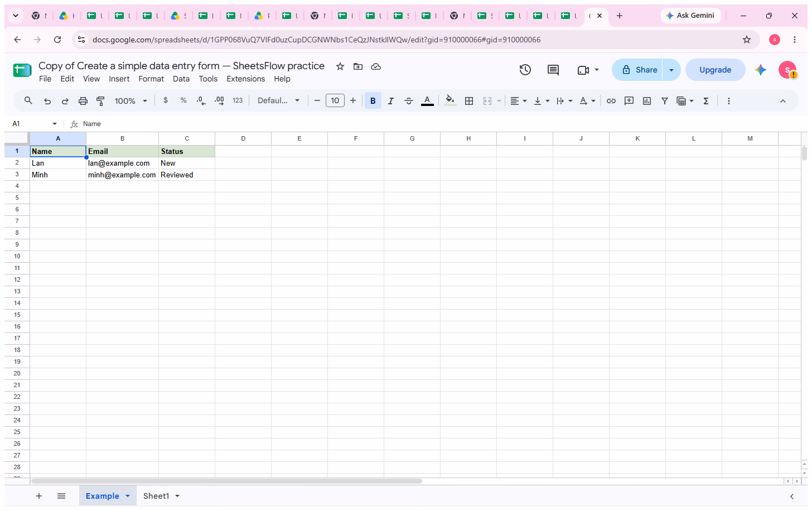Decrease decimal places icon

[x=201, y=100]
